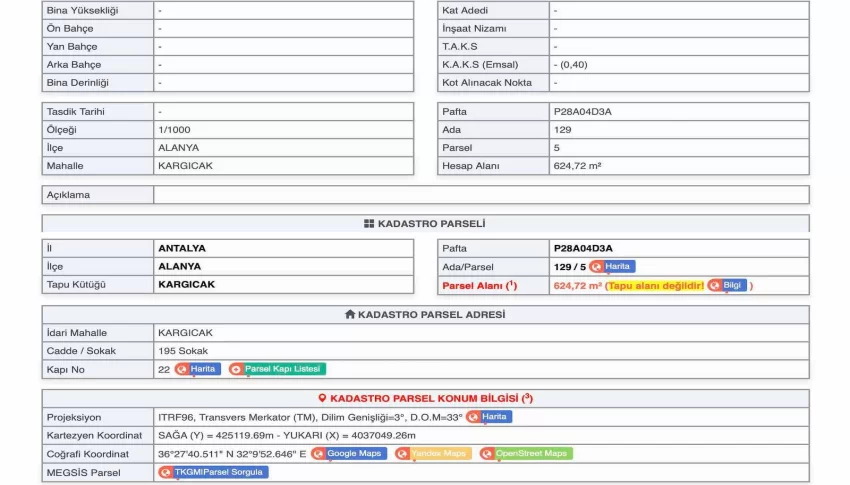Open coordinates in Yandex Maps
Image resolution: width=850 pixels, height=485 pixels.
click(432, 453)
